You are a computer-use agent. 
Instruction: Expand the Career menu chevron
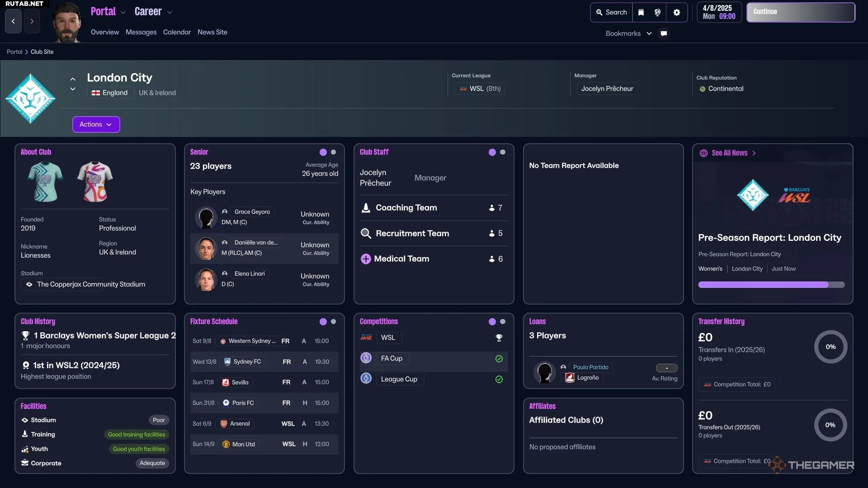coord(170,13)
